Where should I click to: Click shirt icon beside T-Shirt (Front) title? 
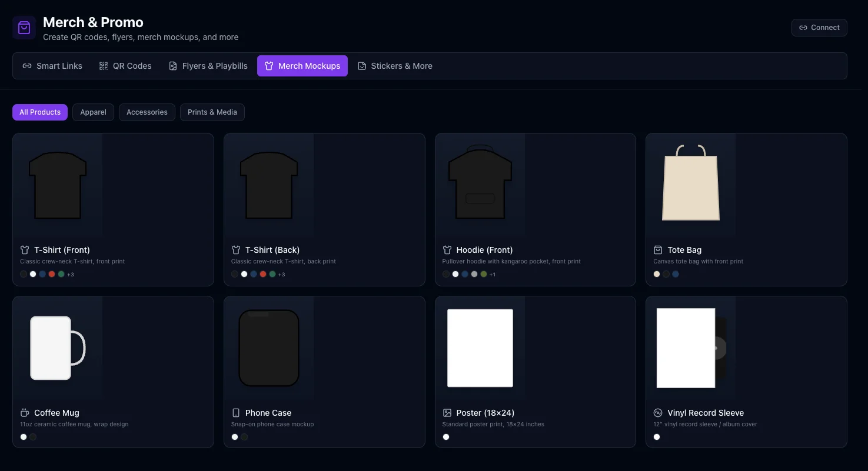[25, 250]
